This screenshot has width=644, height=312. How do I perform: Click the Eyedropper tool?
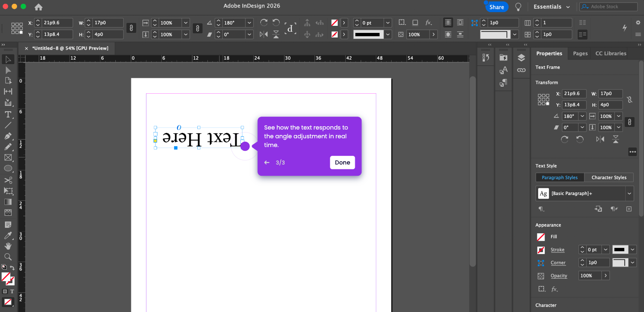(8, 236)
